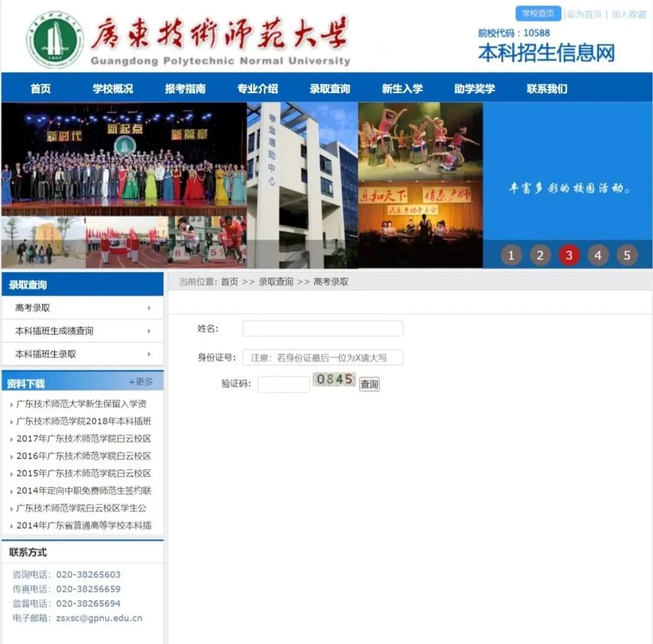The image size is (653, 644).
Task: Switch to the 学校首页 tab
Action: pyautogui.click(x=537, y=13)
